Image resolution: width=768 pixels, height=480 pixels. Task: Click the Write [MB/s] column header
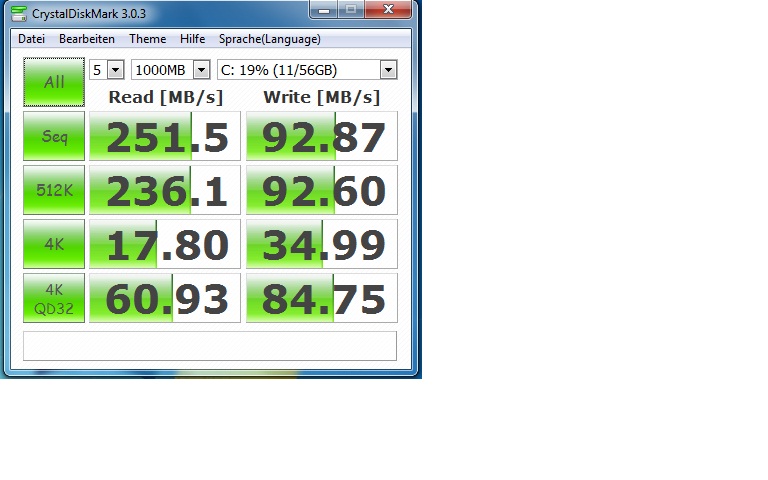click(x=322, y=97)
